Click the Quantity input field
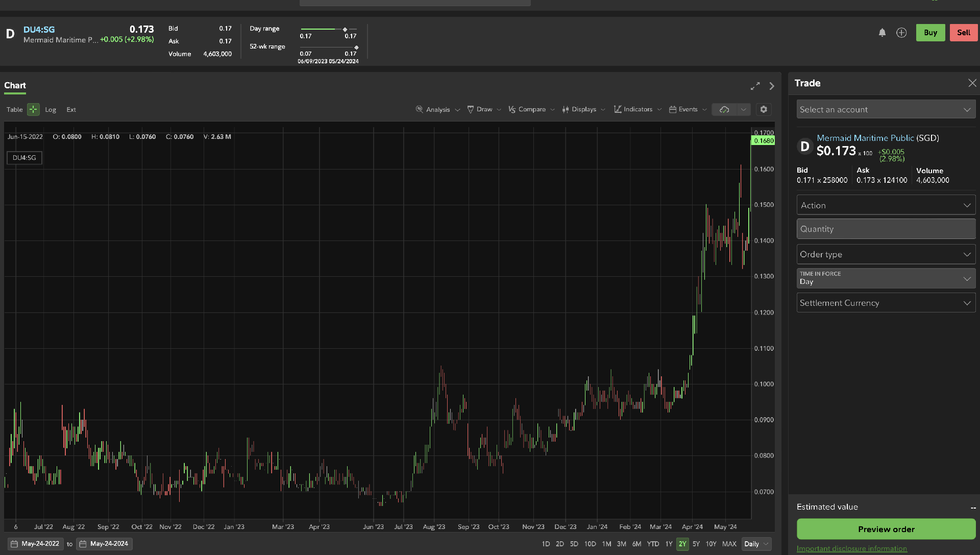The width and height of the screenshot is (980, 555). 886,229
